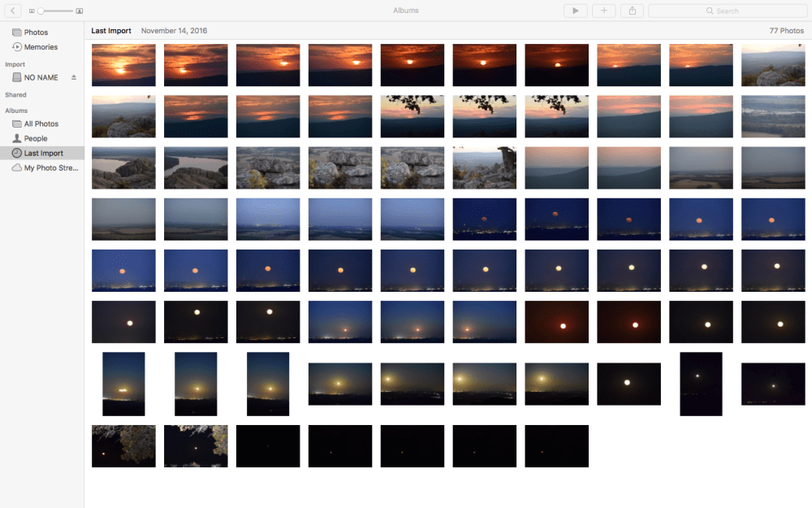Open the Share menu button in toolbar
Image resolution: width=812 pixels, height=508 pixels.
(x=632, y=11)
